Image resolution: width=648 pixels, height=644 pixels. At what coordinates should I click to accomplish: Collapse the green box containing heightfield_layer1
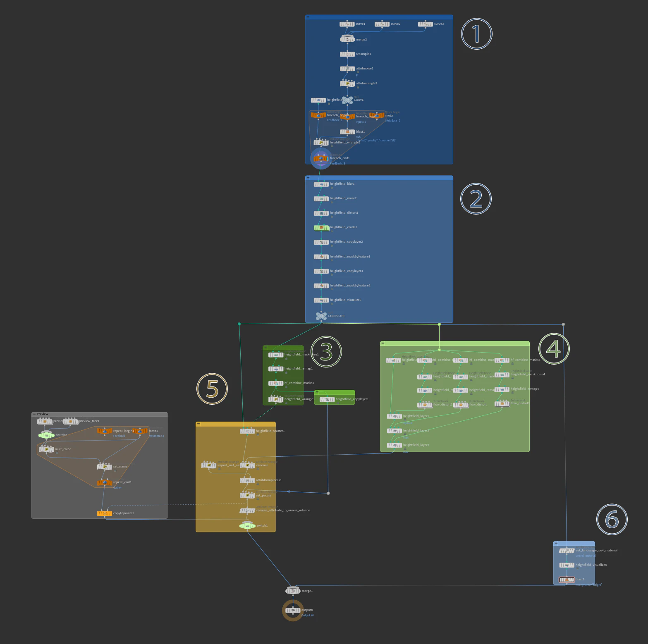(x=383, y=343)
